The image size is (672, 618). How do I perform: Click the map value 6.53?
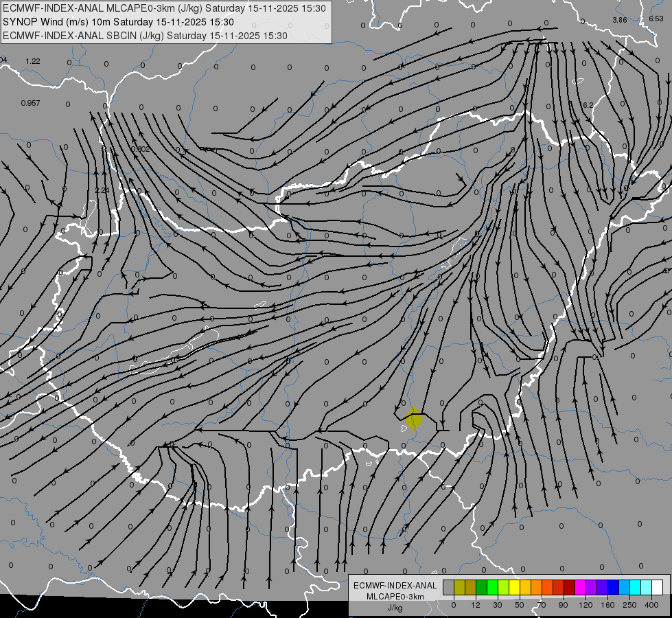pyautogui.click(x=656, y=19)
